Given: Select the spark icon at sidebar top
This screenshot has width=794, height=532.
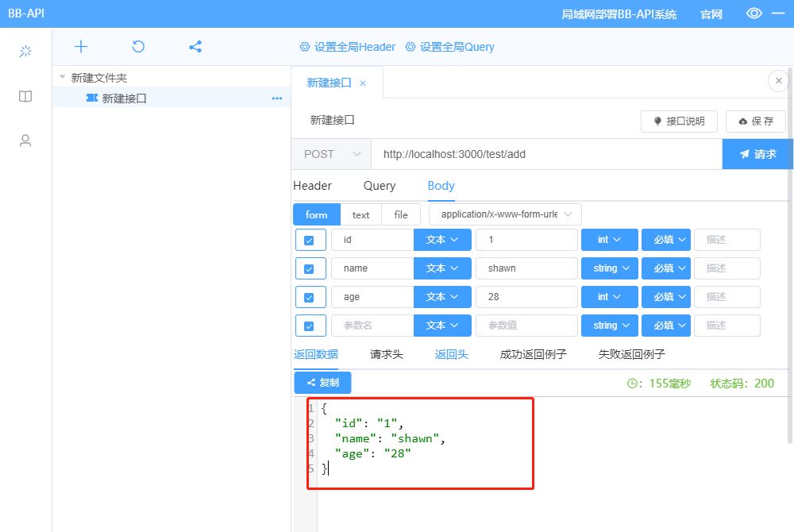Looking at the screenshot, I should point(25,51).
